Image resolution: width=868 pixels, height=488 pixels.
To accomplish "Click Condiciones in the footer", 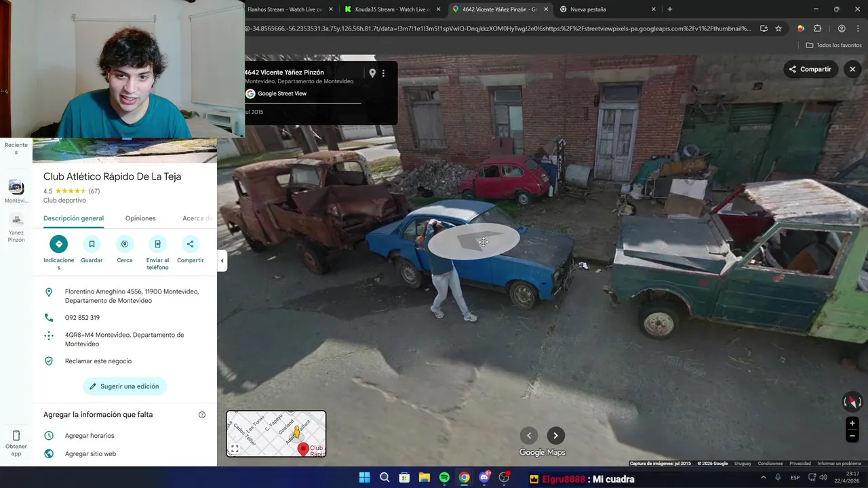I will click(770, 464).
